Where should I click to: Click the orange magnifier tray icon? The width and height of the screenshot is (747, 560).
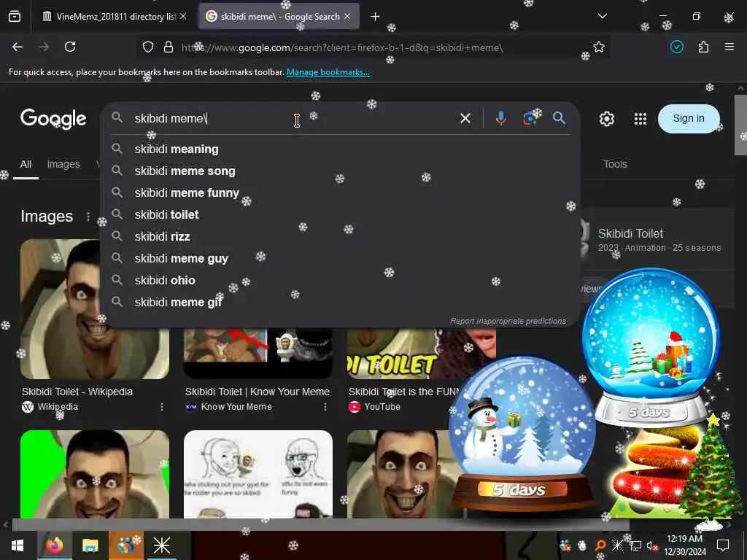click(600, 545)
